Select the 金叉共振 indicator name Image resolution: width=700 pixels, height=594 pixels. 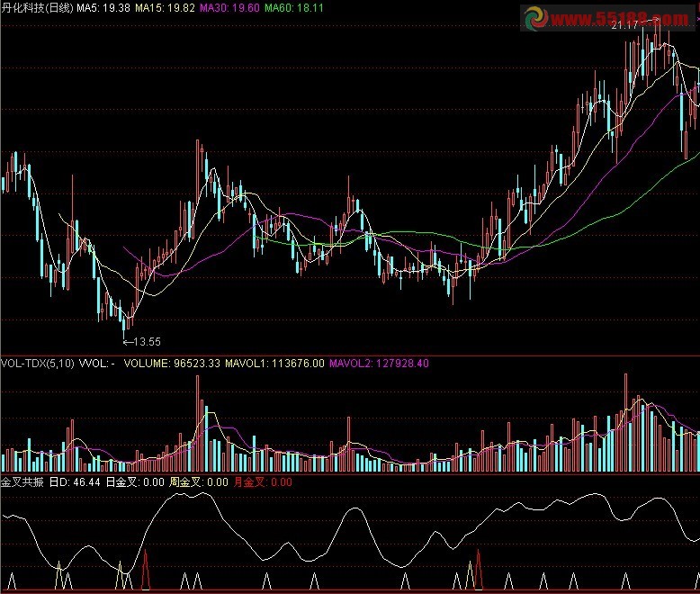(x=22, y=481)
